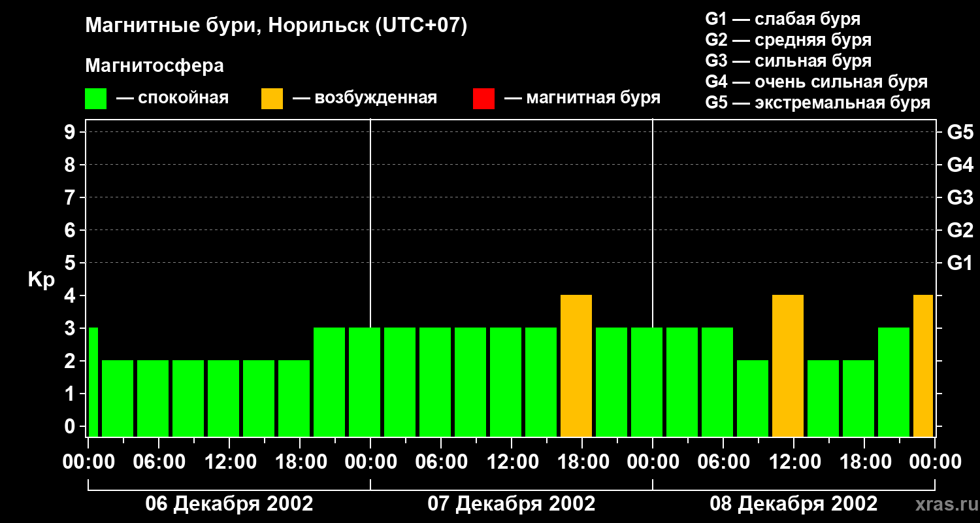Click the right-axis label "G3"
This screenshot has height=523, width=980.
click(x=960, y=197)
